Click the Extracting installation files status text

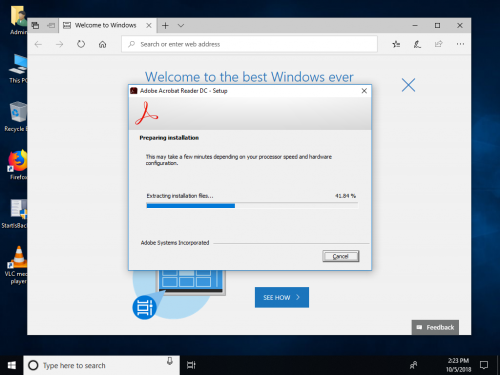tap(180, 196)
